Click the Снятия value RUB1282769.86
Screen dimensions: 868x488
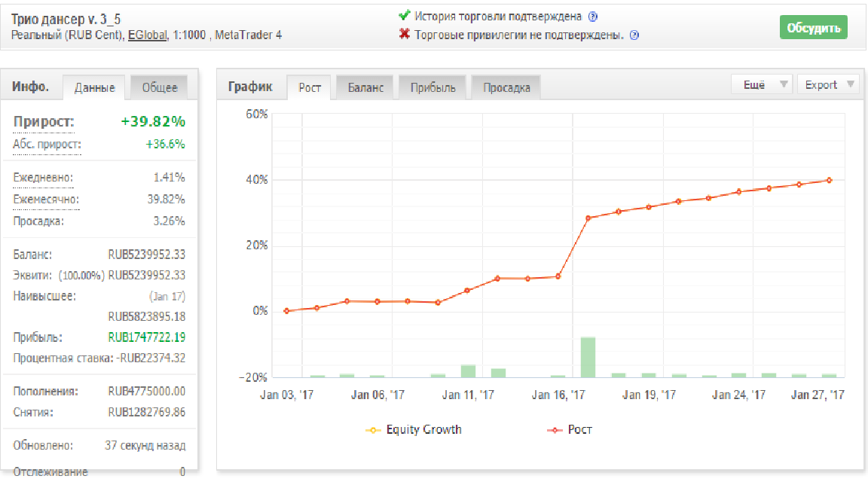point(147,412)
